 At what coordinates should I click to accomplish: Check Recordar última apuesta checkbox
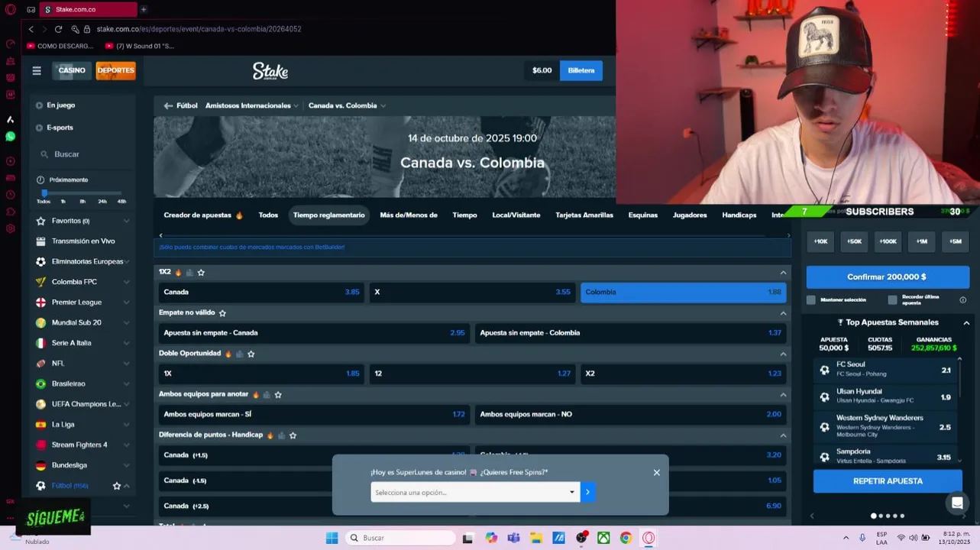tap(892, 300)
